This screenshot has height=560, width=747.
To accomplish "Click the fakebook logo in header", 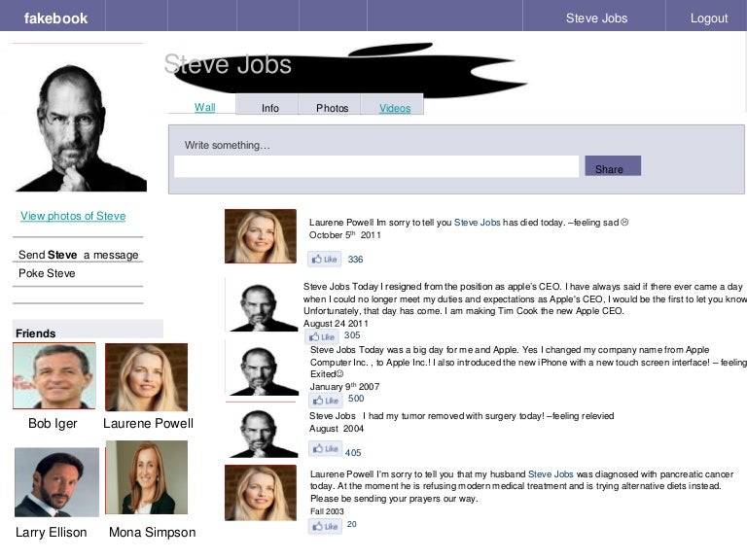I will (55, 17).
